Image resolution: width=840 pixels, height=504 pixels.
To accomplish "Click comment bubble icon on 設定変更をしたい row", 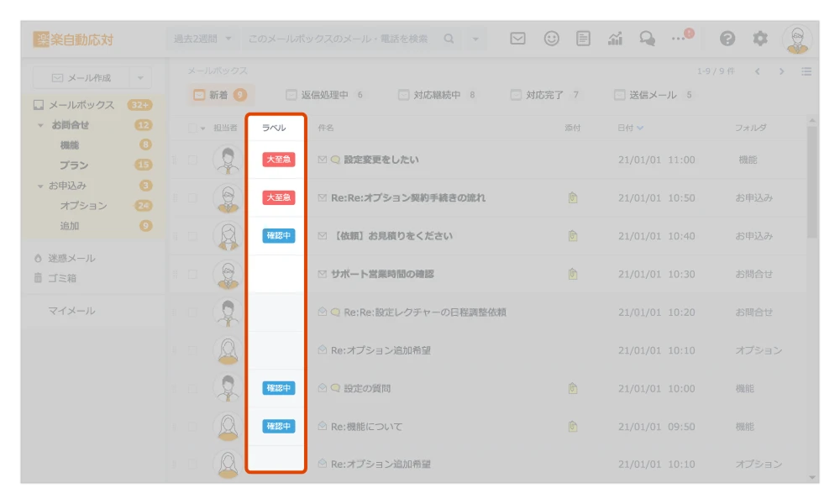I will [x=335, y=160].
